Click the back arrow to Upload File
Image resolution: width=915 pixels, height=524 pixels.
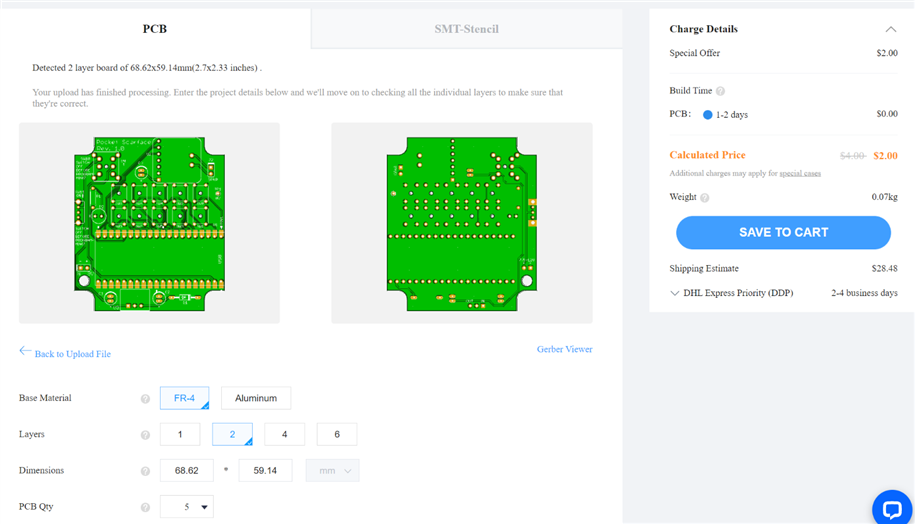coord(26,351)
